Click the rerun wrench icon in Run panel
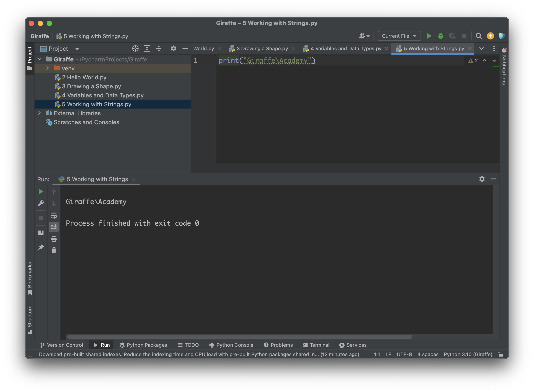 pos(41,203)
